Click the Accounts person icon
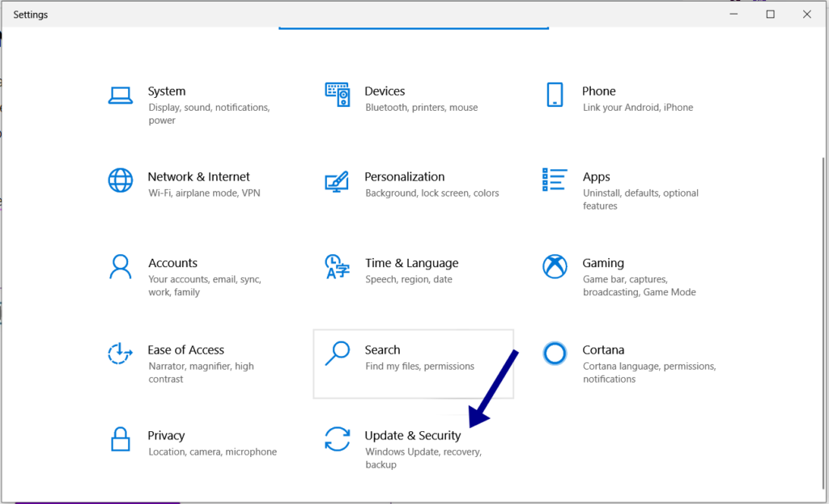The height and width of the screenshot is (504, 829). click(x=121, y=266)
